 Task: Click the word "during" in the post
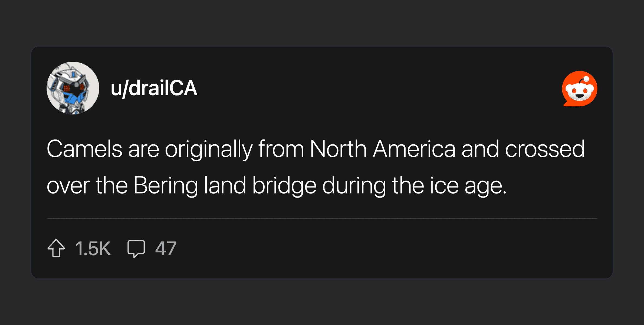354,186
